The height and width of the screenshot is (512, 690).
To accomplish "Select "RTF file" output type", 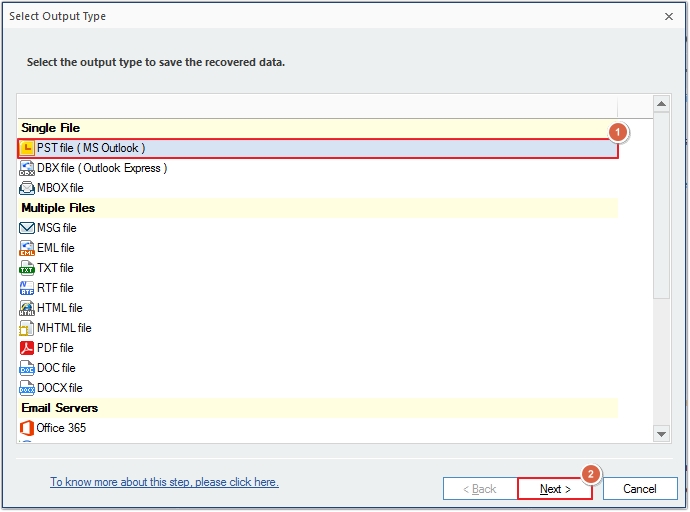I will pyautogui.click(x=55, y=288).
